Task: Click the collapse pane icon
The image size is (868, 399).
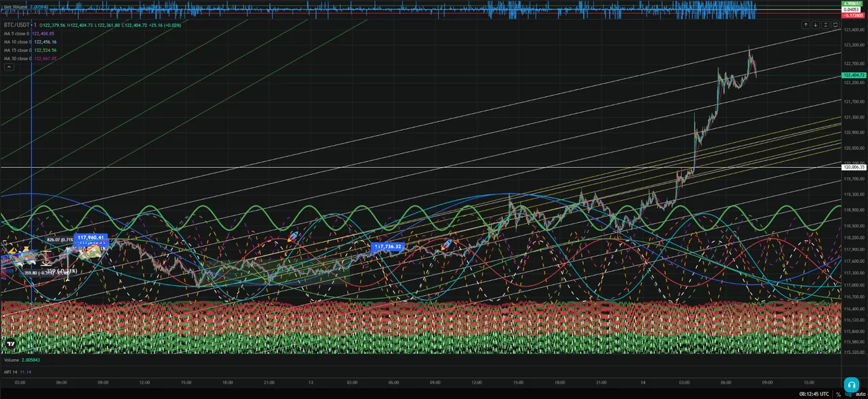Action: 826,24
